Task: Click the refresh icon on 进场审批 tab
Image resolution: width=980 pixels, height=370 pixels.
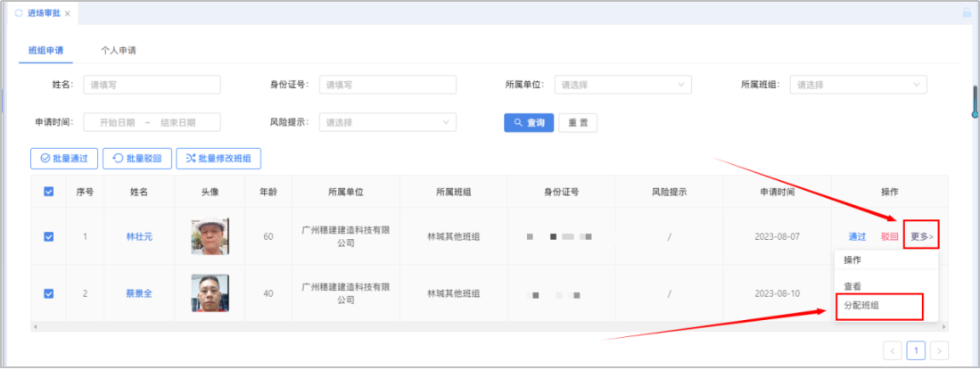Action: click(19, 13)
